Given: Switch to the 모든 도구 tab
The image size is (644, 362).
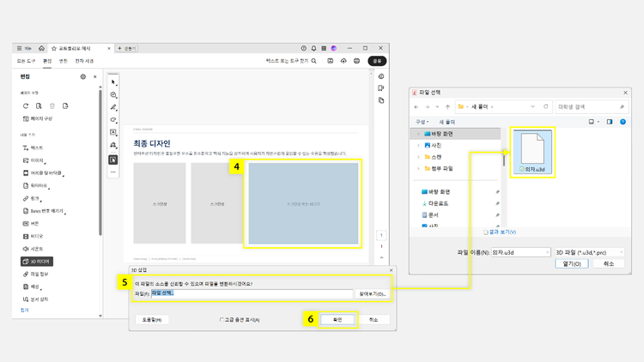Looking at the screenshot, I should (26, 61).
